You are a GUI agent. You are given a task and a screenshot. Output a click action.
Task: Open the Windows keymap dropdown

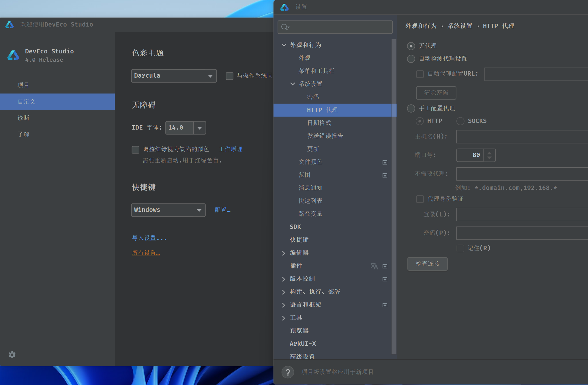pyautogui.click(x=168, y=210)
